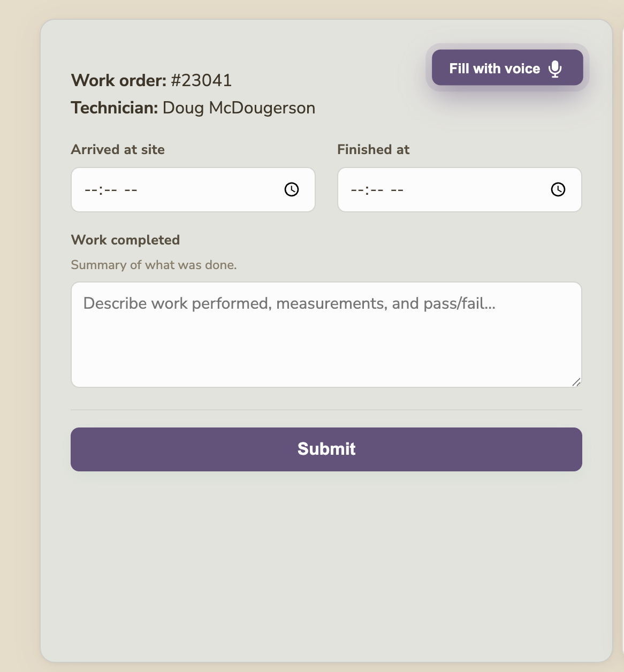The width and height of the screenshot is (624, 672).
Task: Submit the work order form
Action: click(x=326, y=449)
